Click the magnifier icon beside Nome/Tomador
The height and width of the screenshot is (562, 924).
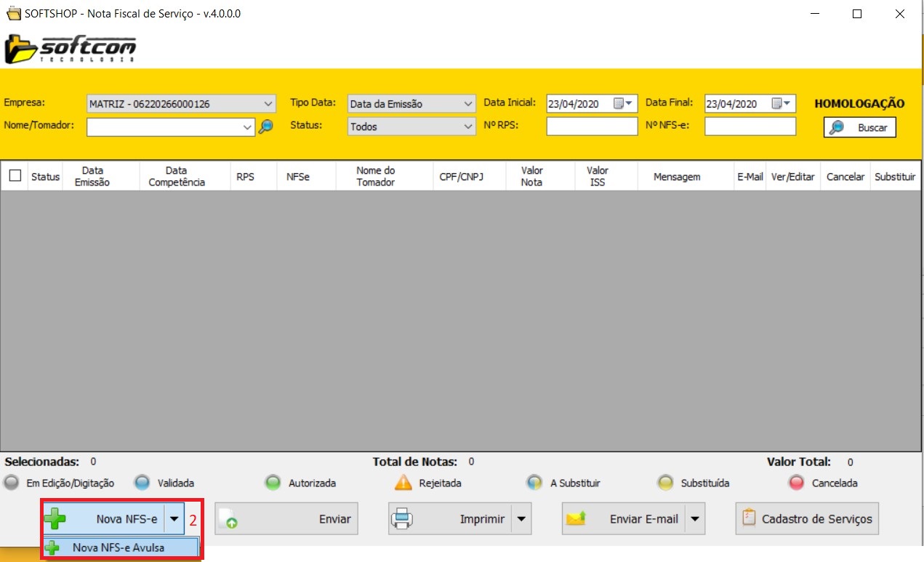[x=266, y=127]
